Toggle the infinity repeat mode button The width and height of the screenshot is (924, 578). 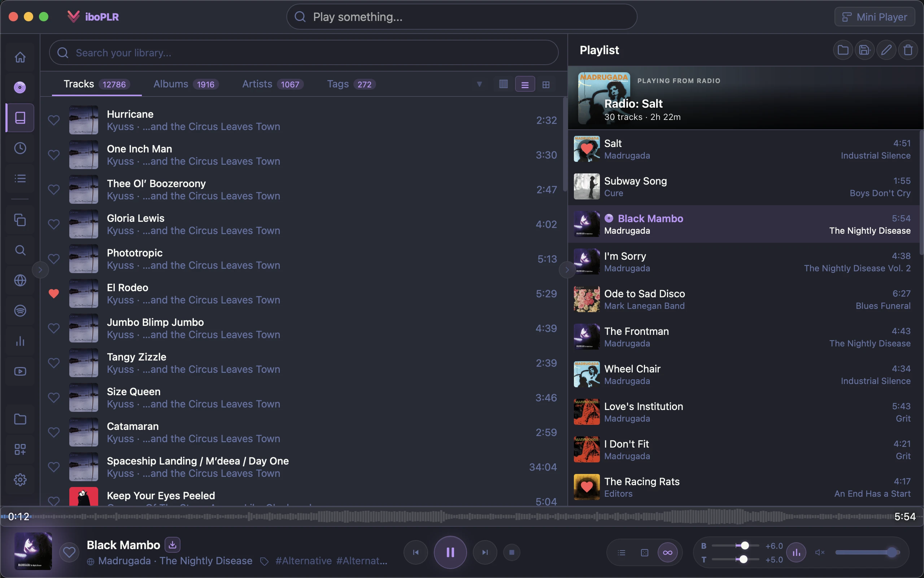click(667, 552)
